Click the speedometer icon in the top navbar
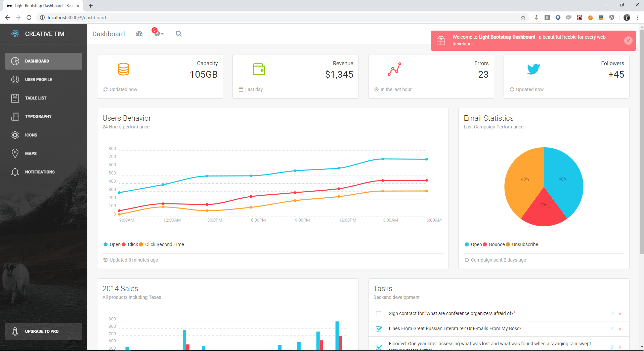Image resolution: width=644 pixels, height=351 pixels. [x=139, y=34]
